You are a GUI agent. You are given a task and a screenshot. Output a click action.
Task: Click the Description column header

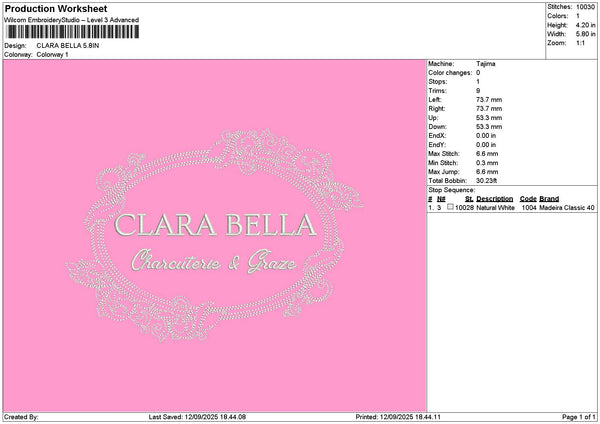(x=494, y=199)
